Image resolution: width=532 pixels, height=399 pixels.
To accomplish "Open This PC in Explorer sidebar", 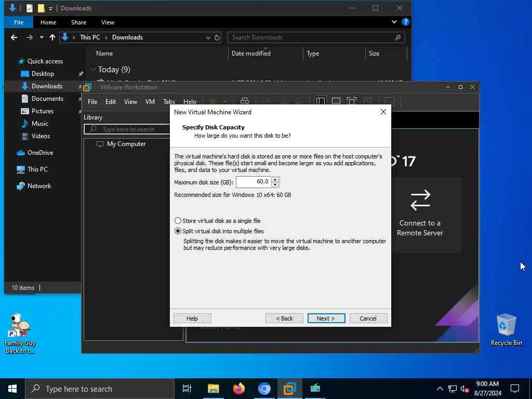I will coord(32,169).
